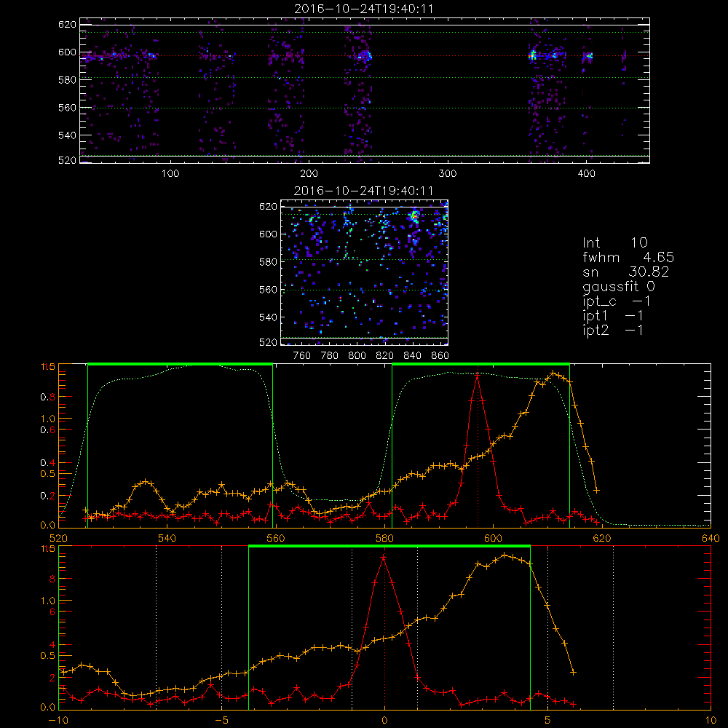Select the 'ipt1 -1' parameter line
This screenshot has width=728, height=728.
tap(613, 316)
